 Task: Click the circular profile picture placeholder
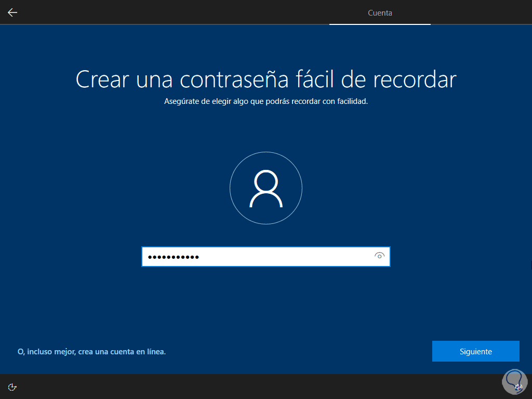[266, 188]
